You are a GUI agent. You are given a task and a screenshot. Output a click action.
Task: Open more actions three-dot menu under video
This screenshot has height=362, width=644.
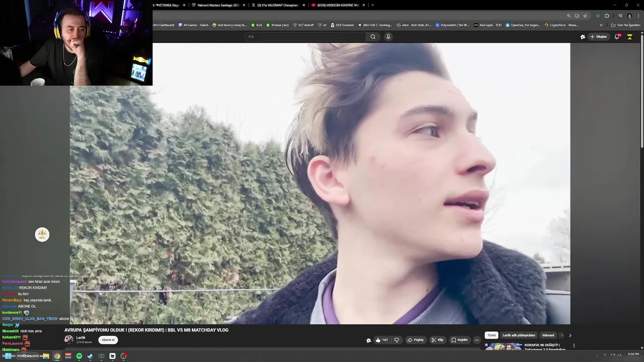(x=476, y=340)
